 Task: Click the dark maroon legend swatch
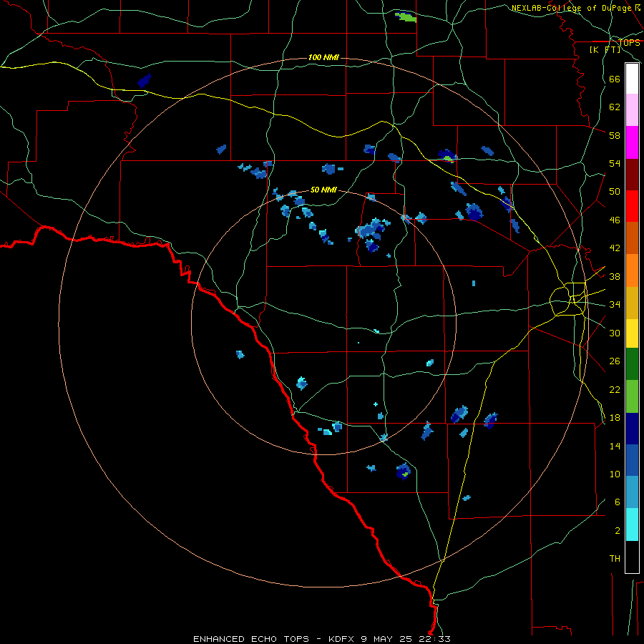click(632, 175)
